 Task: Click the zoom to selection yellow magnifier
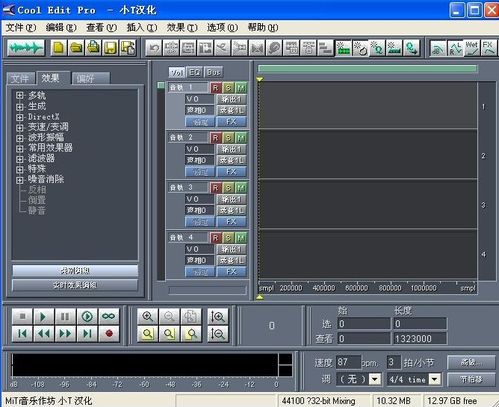coord(148,334)
